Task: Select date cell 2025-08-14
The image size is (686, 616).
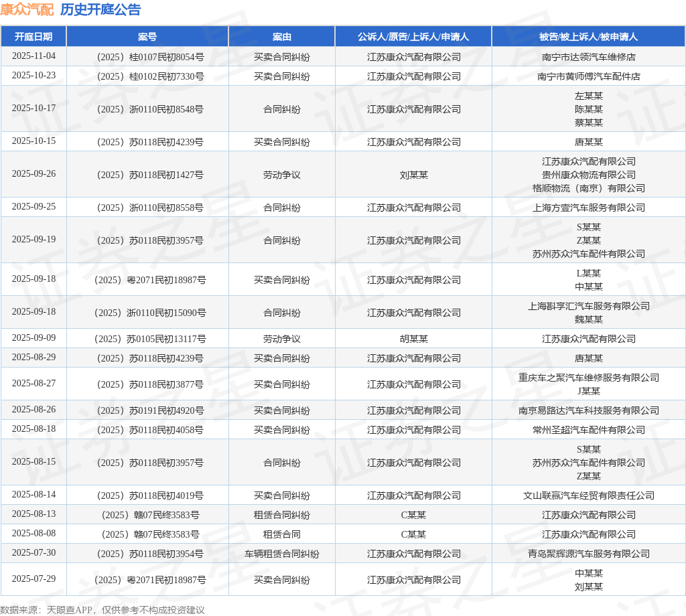Action: point(33,495)
